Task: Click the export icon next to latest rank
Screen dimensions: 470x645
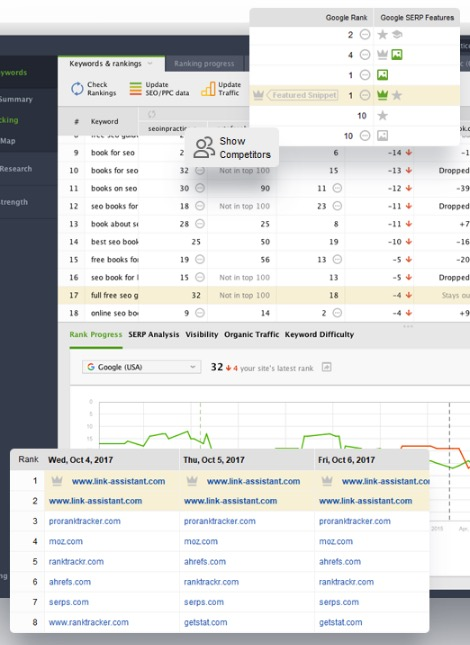Action: pyautogui.click(x=326, y=367)
